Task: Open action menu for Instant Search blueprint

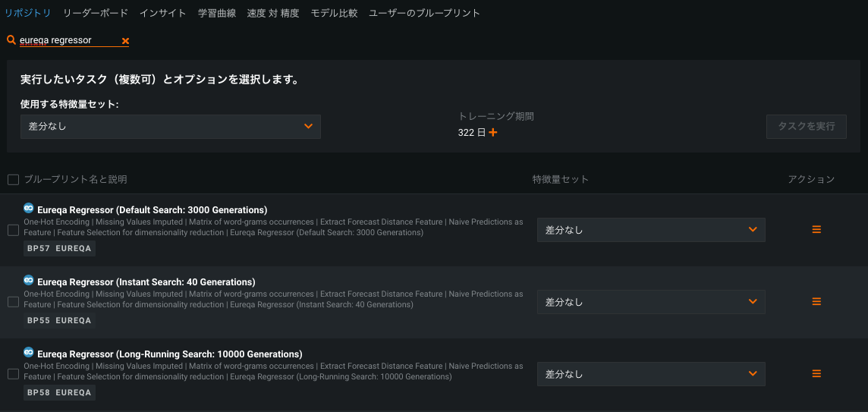Action: point(816,302)
